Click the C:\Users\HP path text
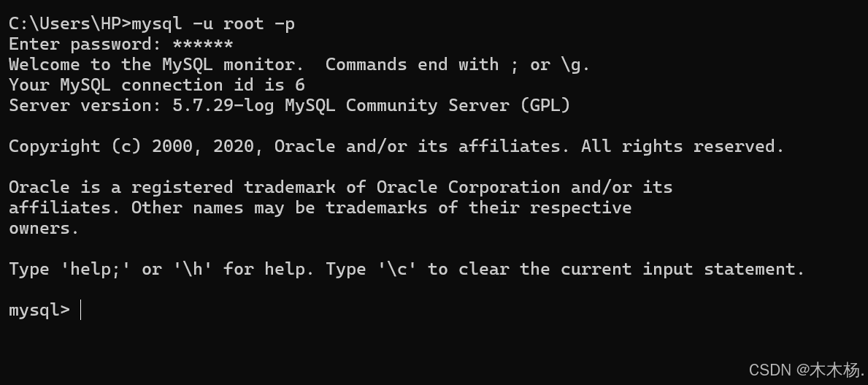 click(66, 24)
